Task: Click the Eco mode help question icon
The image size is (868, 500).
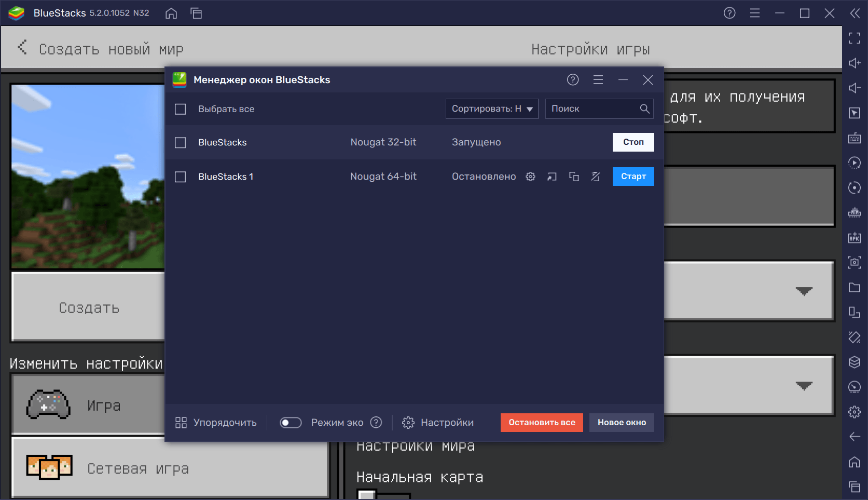Action: click(376, 423)
